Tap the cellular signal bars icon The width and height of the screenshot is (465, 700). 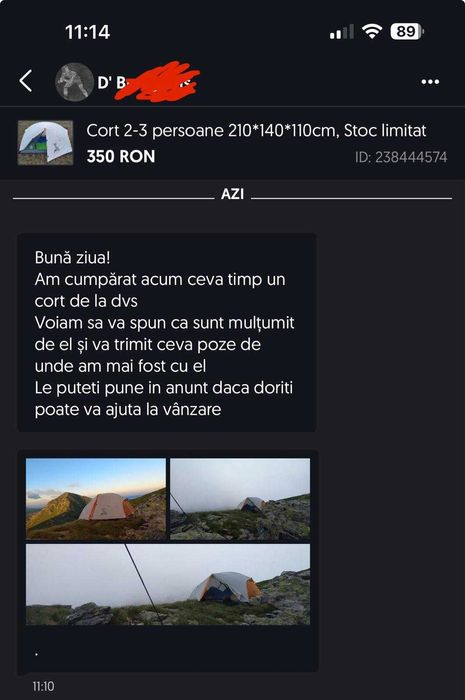pos(342,32)
